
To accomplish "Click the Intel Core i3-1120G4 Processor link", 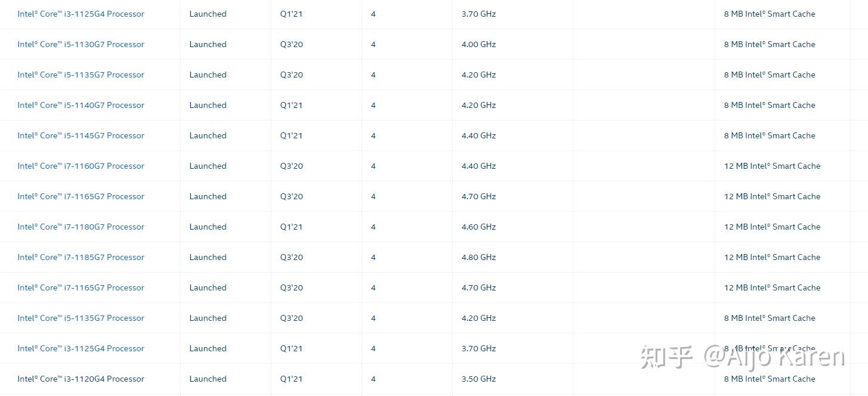I will (x=81, y=379).
